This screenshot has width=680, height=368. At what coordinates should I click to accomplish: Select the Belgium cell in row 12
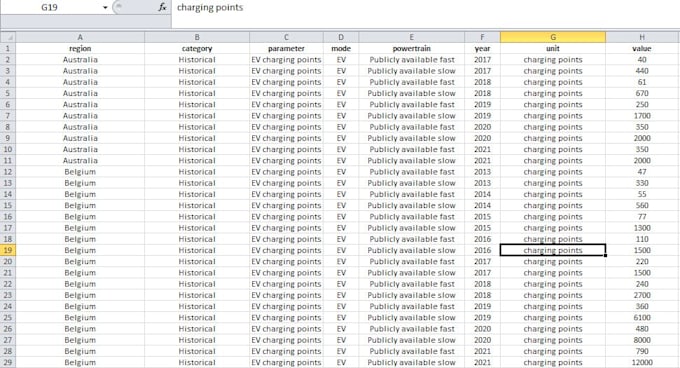point(80,172)
